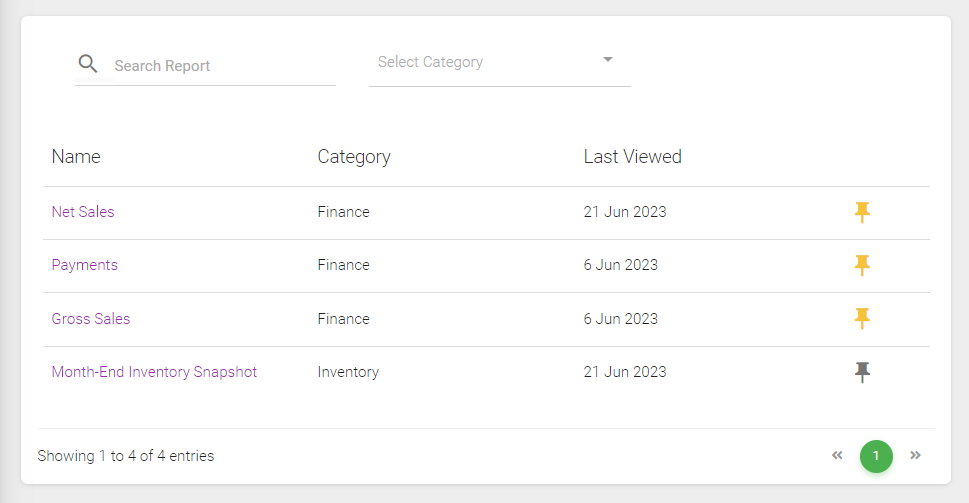Viewport: 969px width, 503px height.
Task: Go to previous page arrow
Action: [x=837, y=456]
